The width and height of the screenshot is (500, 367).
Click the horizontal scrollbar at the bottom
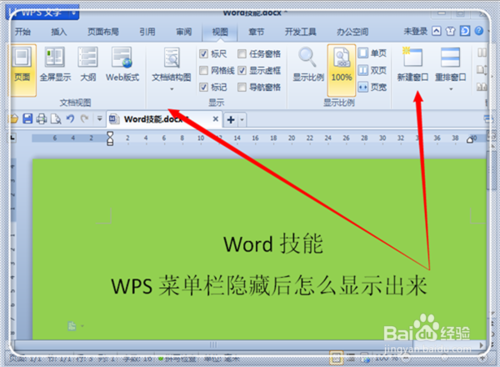point(213,345)
